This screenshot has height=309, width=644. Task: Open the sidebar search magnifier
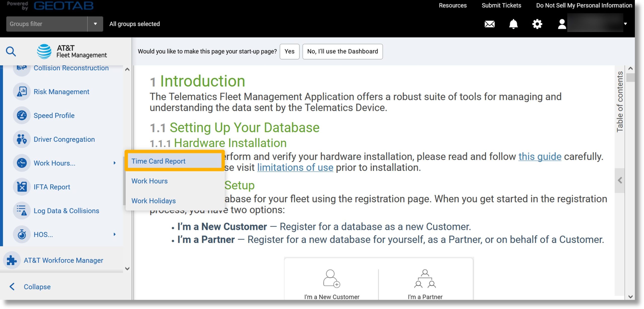click(x=11, y=51)
